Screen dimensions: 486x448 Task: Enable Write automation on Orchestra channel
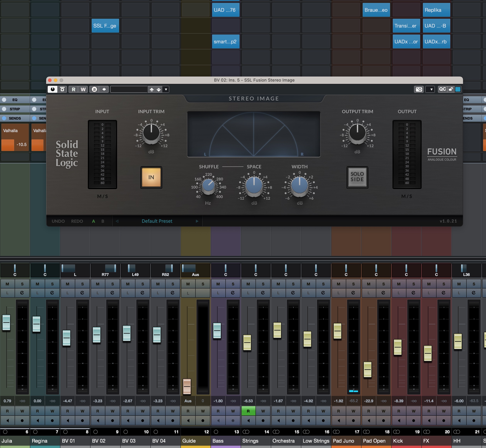(x=293, y=411)
